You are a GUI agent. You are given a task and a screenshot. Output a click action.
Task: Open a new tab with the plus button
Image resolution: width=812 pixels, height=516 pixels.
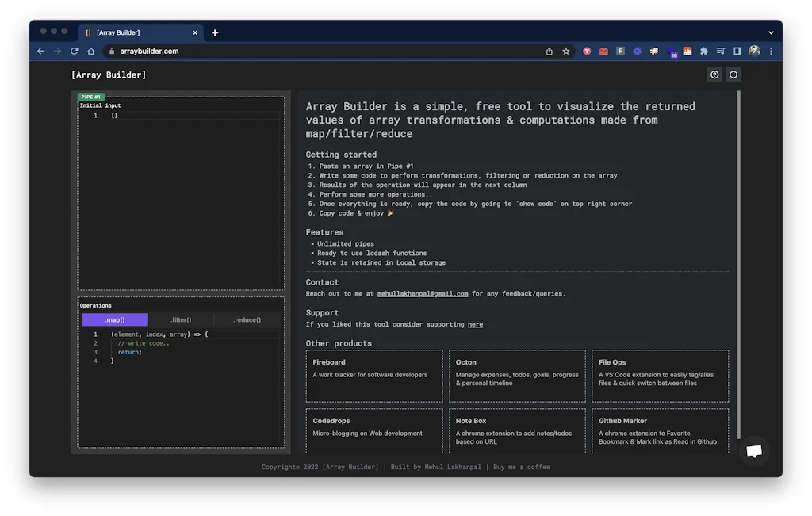tap(215, 32)
